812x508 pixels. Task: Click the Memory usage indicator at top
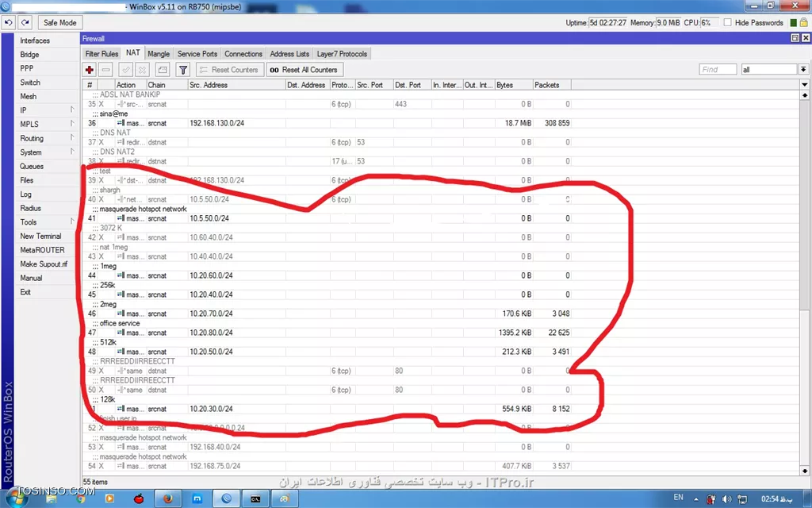point(668,23)
